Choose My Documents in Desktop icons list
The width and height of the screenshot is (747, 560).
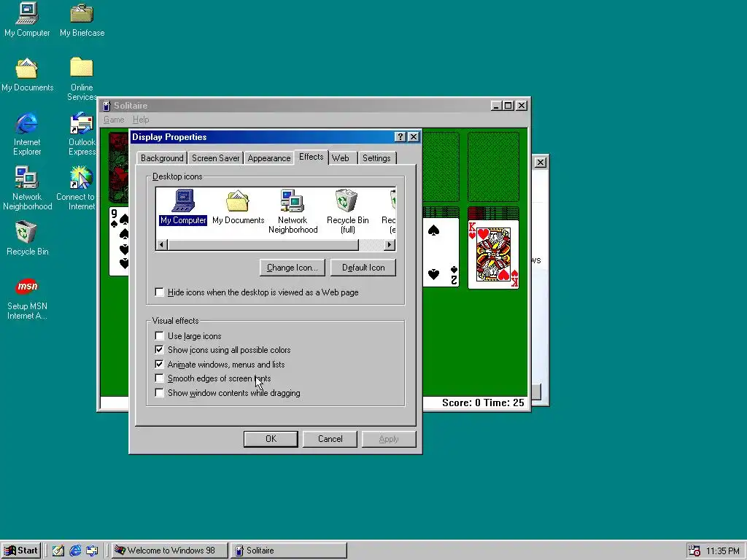[x=239, y=206]
